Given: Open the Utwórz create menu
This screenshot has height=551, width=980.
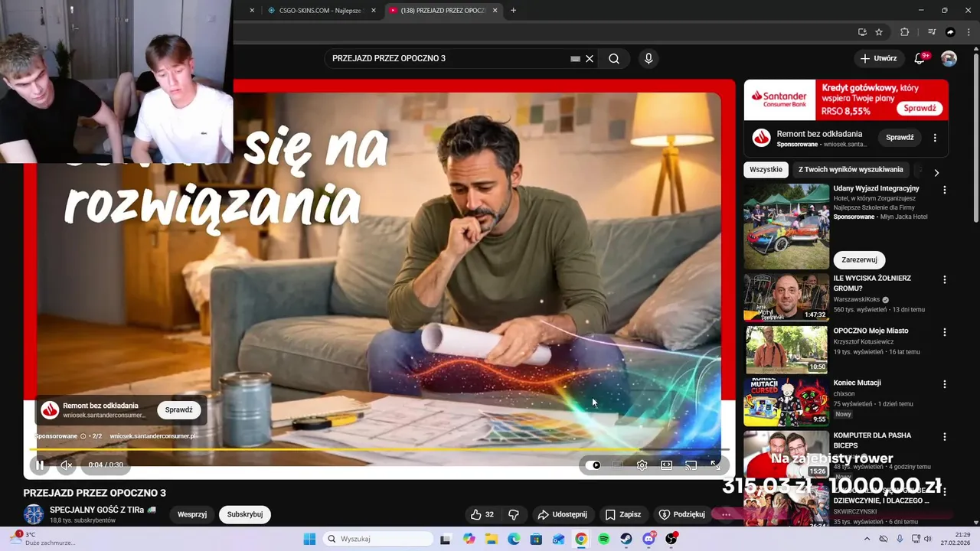Looking at the screenshot, I should tap(878, 58).
